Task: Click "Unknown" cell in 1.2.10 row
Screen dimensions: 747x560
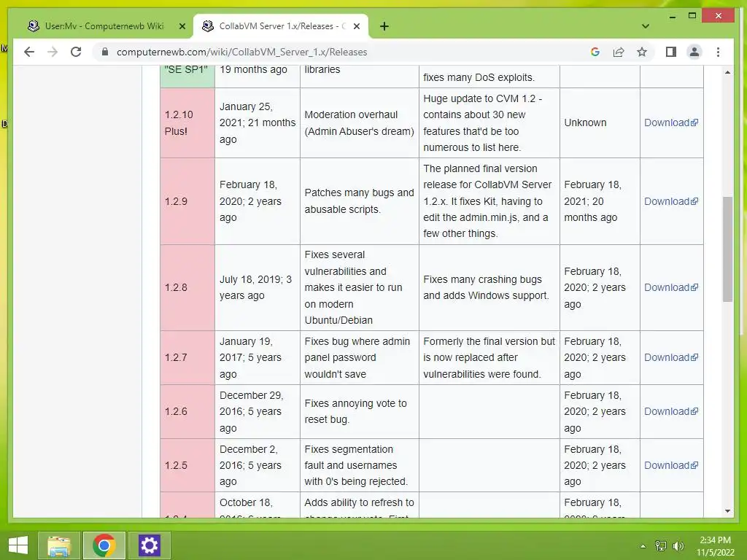Action: point(600,122)
